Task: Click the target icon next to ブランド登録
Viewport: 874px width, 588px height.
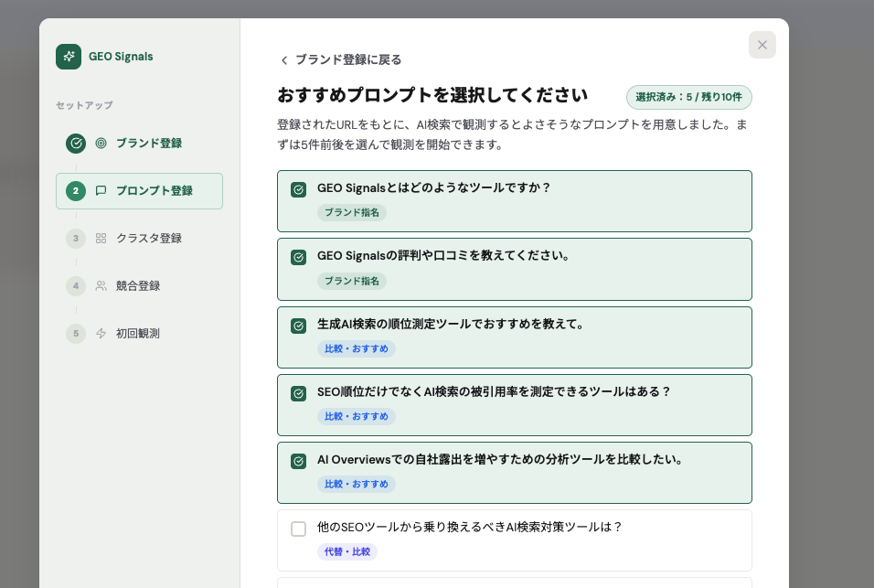Action: [101, 144]
